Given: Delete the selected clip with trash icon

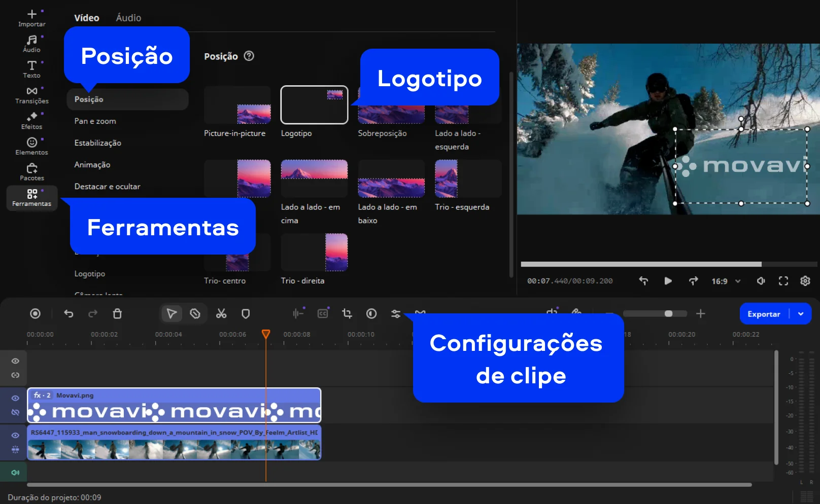Looking at the screenshot, I should 117,314.
